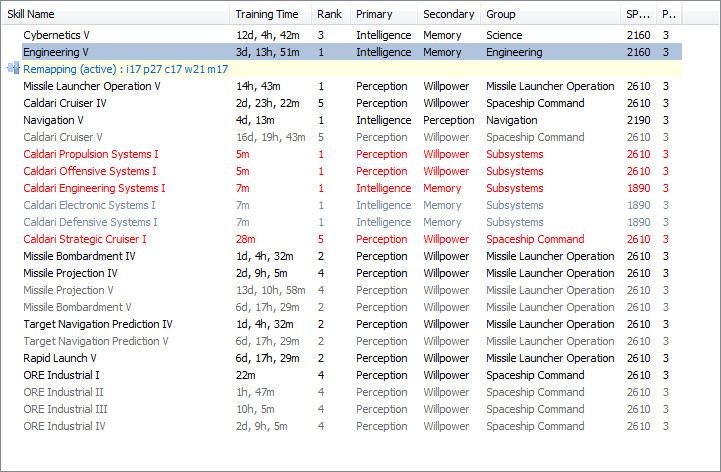Click Navigation group cell in Navigation V row
721x472 pixels.
coord(511,120)
